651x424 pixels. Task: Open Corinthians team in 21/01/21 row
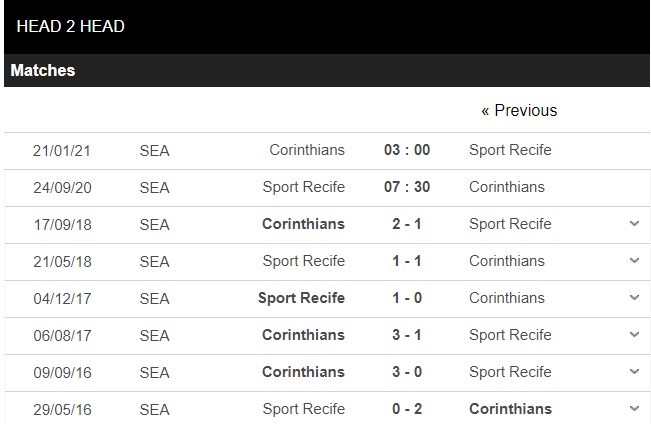pos(307,150)
